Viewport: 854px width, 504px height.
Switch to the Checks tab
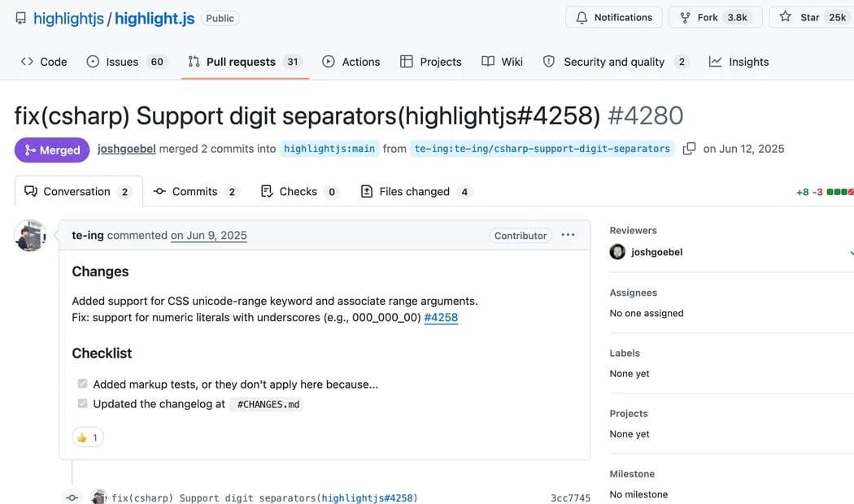click(x=300, y=192)
